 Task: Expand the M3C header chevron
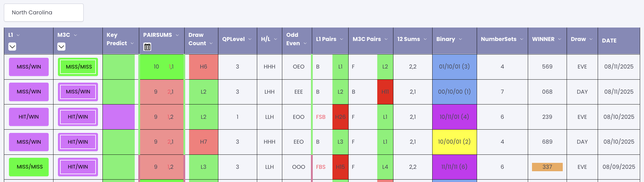[x=75, y=35]
